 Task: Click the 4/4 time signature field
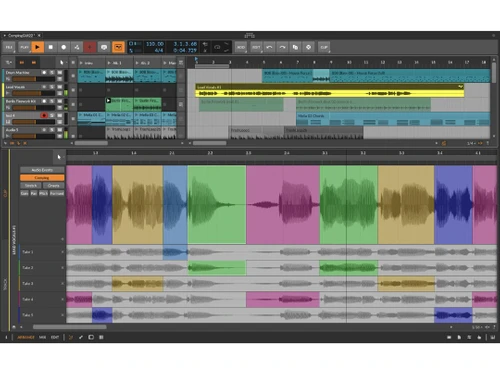[x=159, y=50]
